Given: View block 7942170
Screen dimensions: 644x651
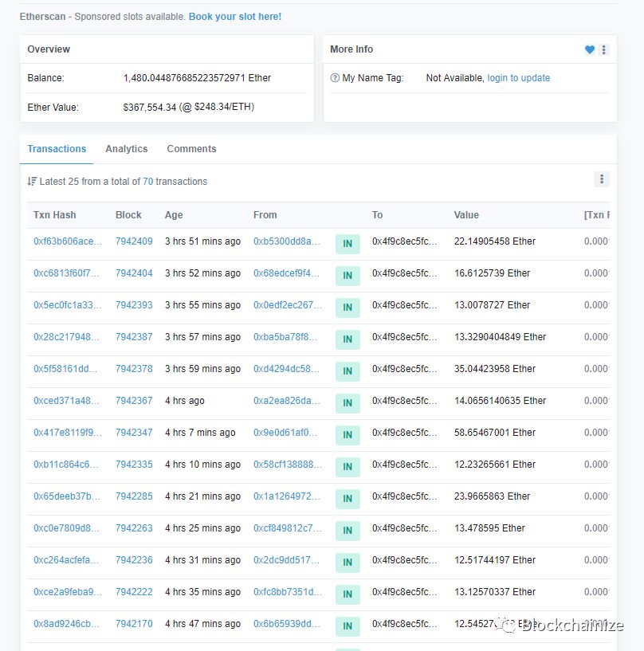Looking at the screenshot, I should pyautogui.click(x=134, y=624).
